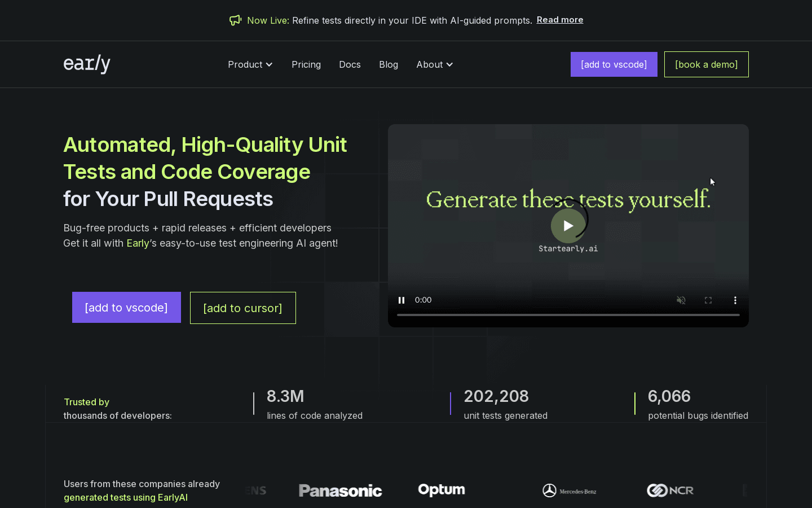The height and width of the screenshot is (508, 812).
Task: Click the 6,066 potential bugs stat
Action: [698, 404]
